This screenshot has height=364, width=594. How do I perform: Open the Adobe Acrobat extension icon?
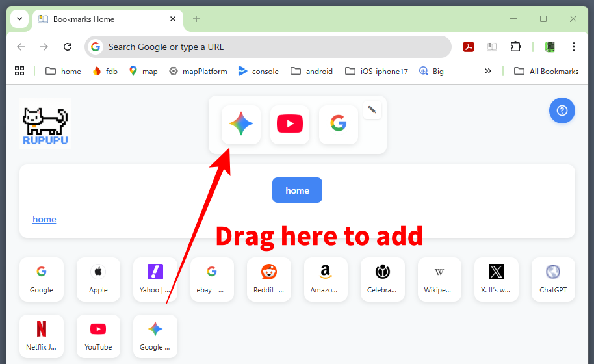click(x=469, y=47)
